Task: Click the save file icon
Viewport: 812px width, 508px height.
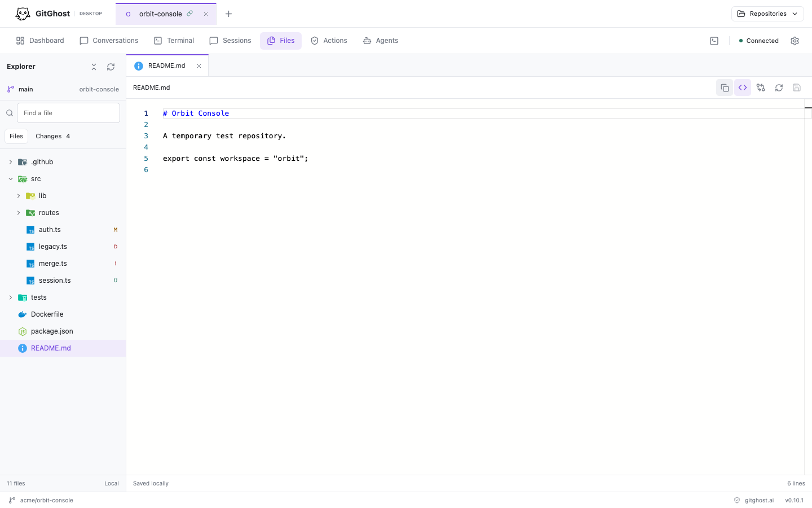Action: click(x=797, y=87)
